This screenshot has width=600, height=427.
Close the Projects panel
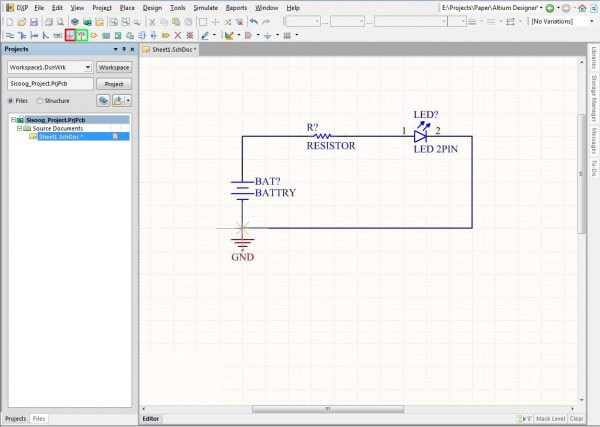[132, 49]
